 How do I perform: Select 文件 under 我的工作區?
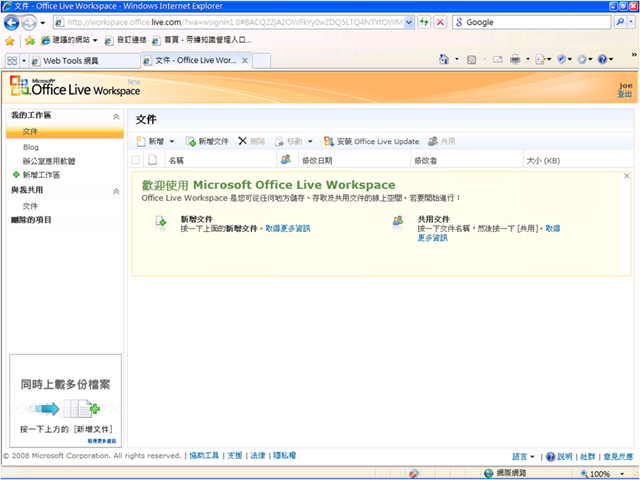pos(65,132)
